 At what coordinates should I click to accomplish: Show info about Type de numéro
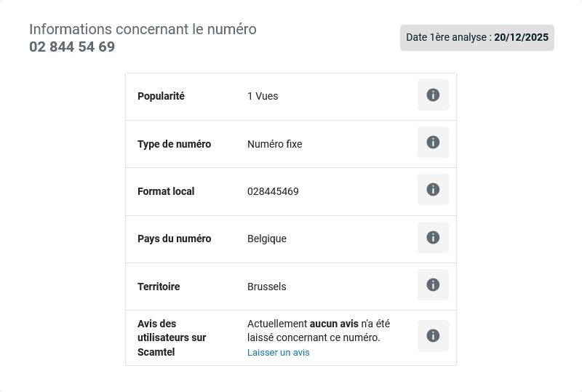(433, 142)
